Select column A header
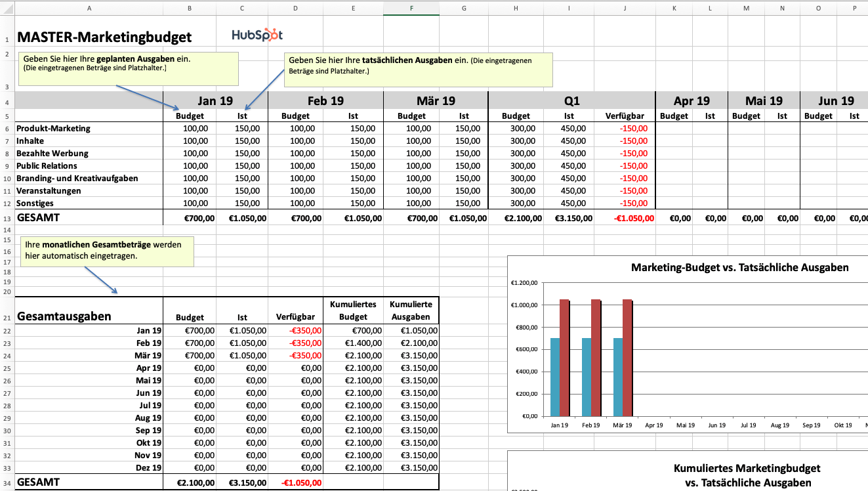868x491 pixels. (89, 8)
